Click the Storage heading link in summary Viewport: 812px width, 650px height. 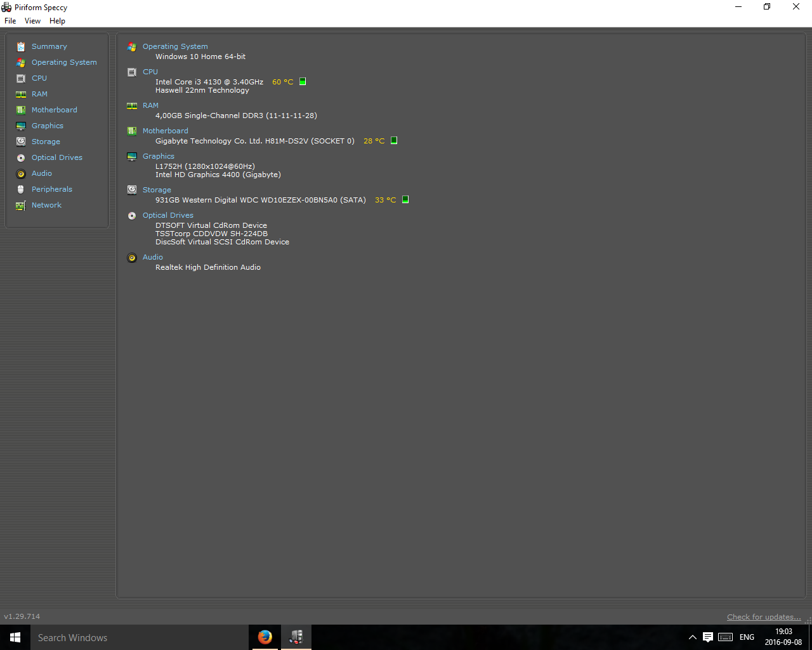tap(157, 190)
